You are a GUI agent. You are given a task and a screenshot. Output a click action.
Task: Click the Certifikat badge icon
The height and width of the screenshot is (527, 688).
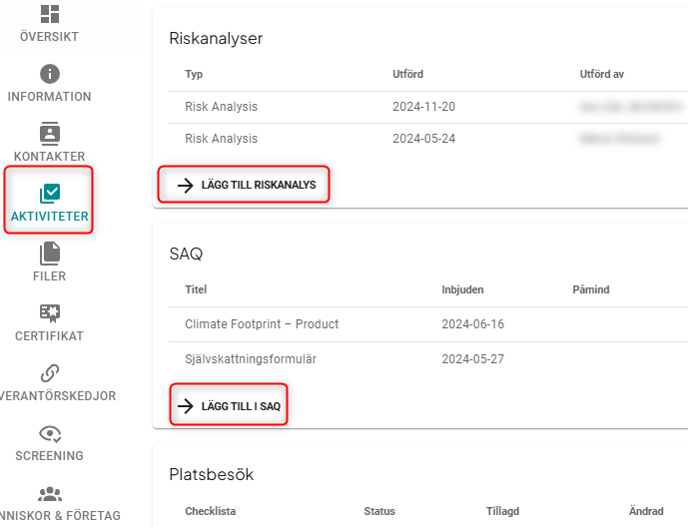pyautogui.click(x=49, y=313)
